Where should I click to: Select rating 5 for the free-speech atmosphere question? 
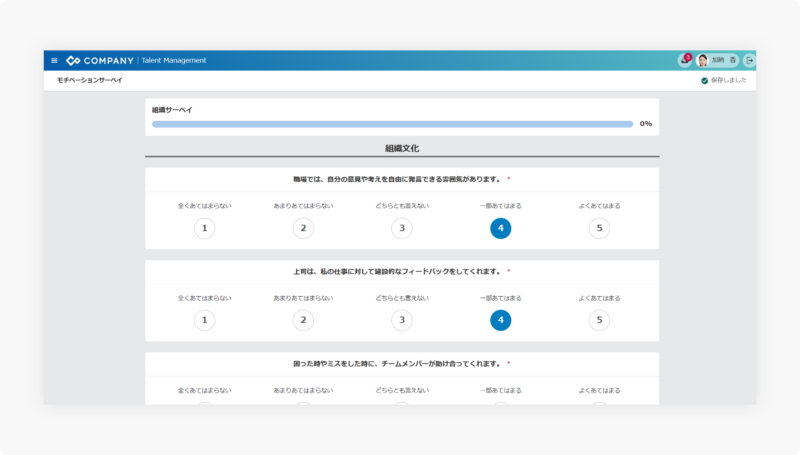599,228
